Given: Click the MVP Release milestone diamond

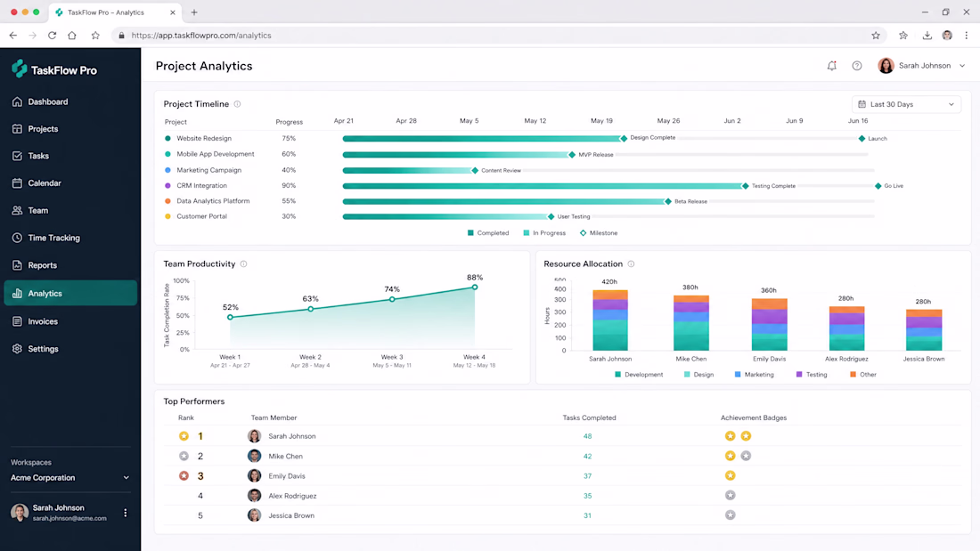Looking at the screenshot, I should coord(572,155).
